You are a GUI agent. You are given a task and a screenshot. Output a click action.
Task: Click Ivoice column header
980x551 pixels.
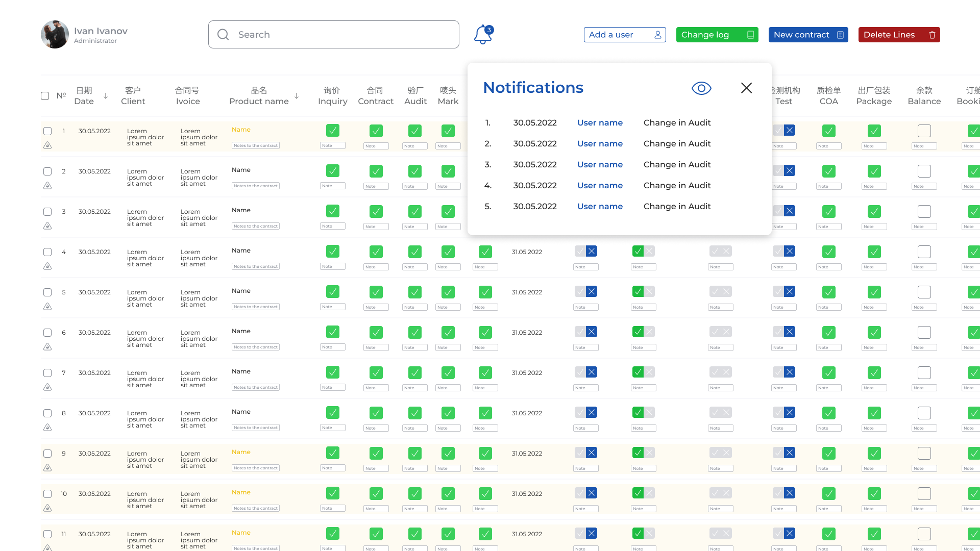pos(187,96)
